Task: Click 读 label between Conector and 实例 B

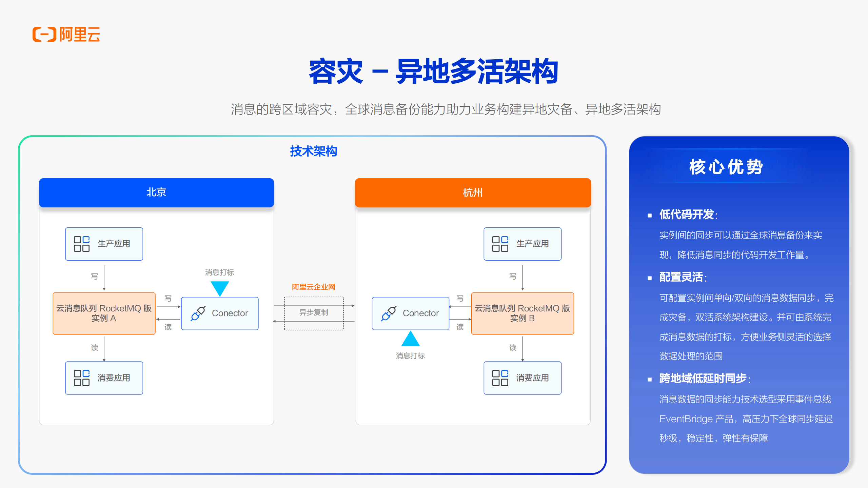Action: [460, 327]
